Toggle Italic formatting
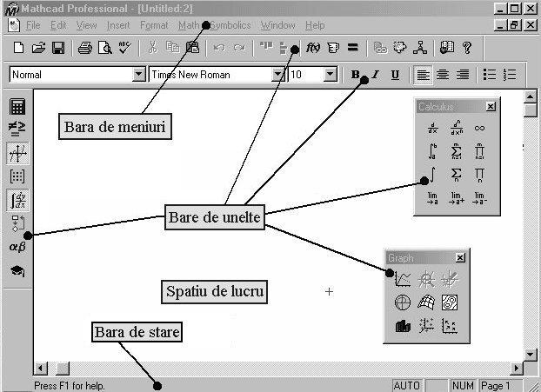 pos(376,75)
